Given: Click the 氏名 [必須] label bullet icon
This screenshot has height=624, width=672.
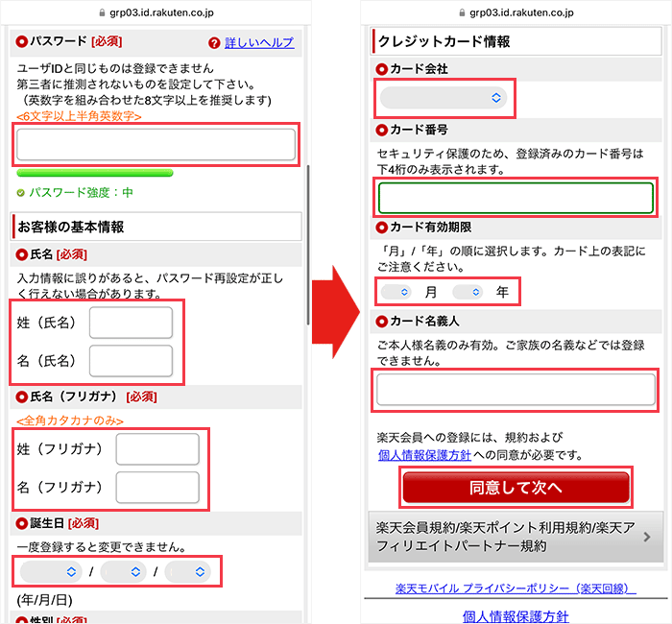Looking at the screenshot, I should tap(21, 254).
